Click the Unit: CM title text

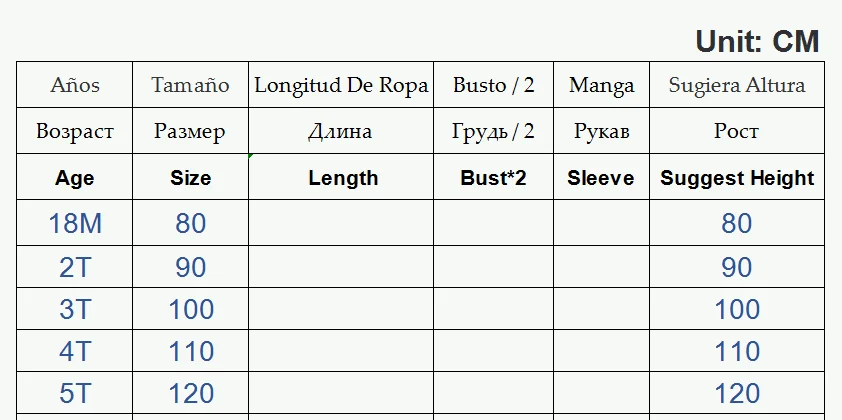coord(757,42)
